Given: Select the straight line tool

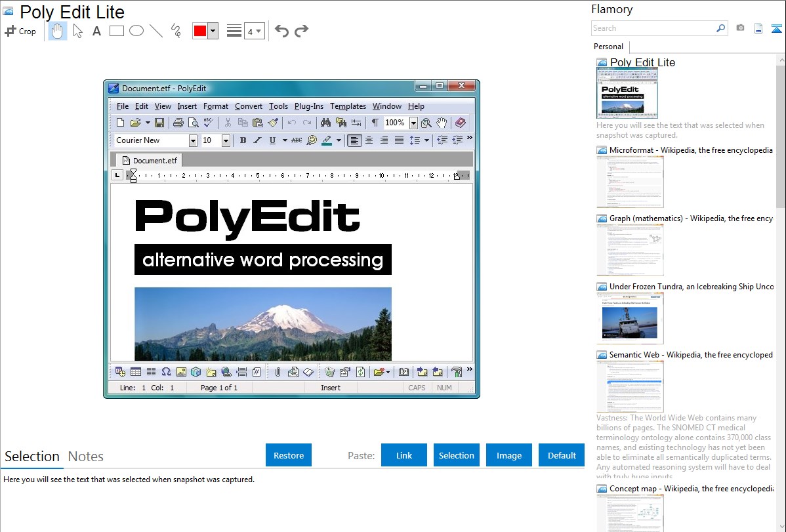Looking at the screenshot, I should [156, 31].
